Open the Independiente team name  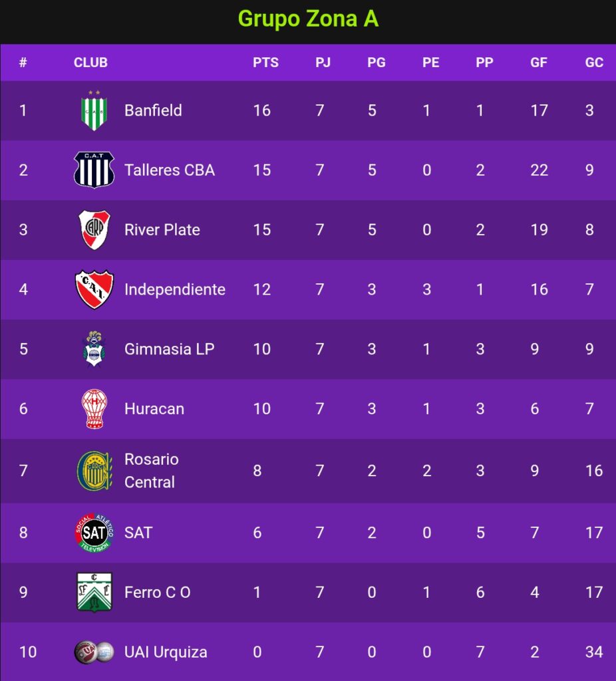175,289
